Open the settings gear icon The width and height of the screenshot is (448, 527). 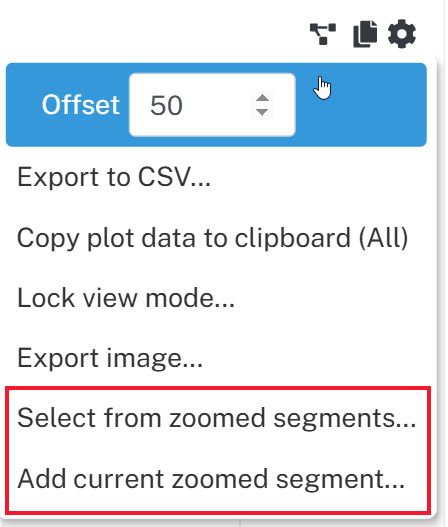pos(402,34)
